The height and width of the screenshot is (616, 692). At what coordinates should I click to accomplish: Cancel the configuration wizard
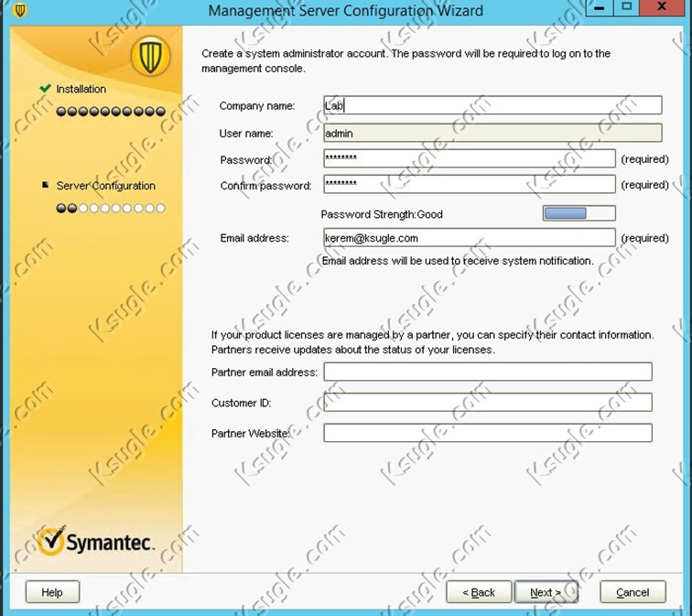click(633, 591)
